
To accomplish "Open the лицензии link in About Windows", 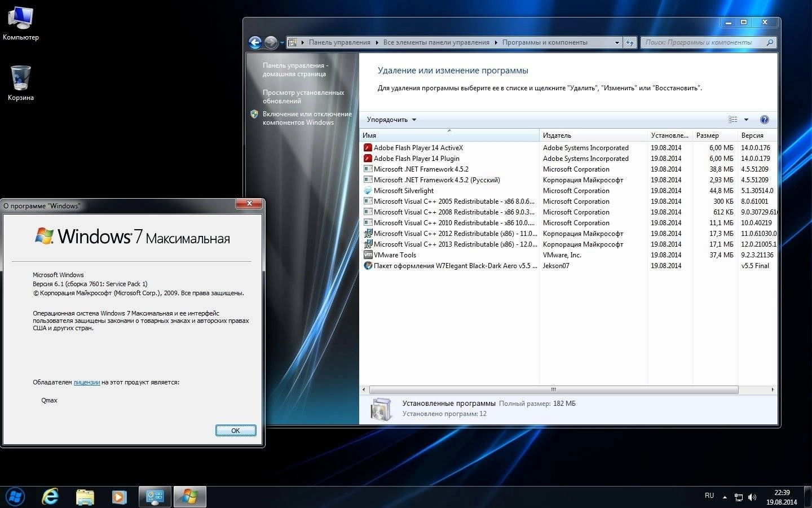I will coord(87,382).
